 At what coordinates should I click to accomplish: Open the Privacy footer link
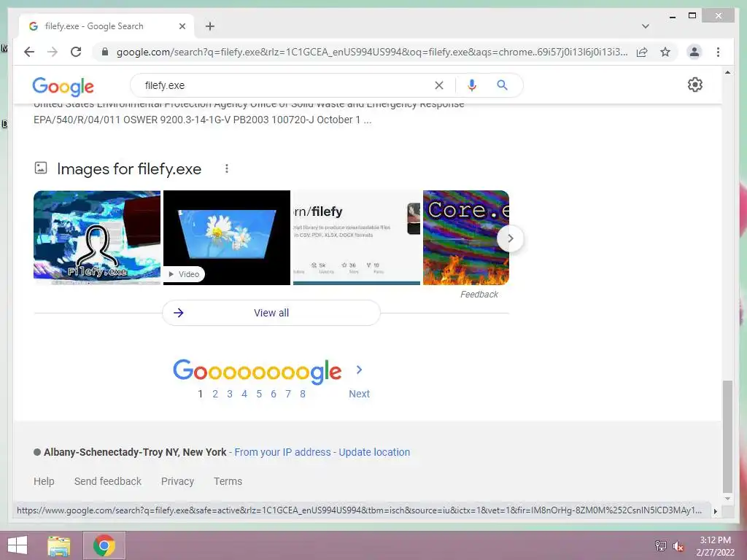click(177, 481)
